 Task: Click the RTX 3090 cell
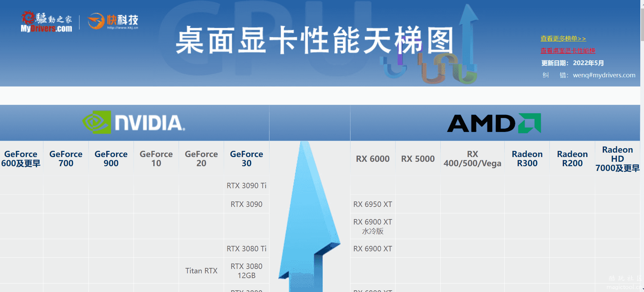[246, 204]
